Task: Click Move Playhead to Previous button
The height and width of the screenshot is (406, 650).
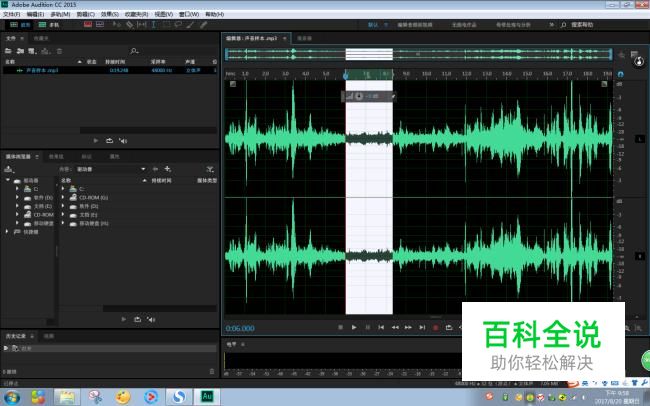Action: (x=381, y=327)
